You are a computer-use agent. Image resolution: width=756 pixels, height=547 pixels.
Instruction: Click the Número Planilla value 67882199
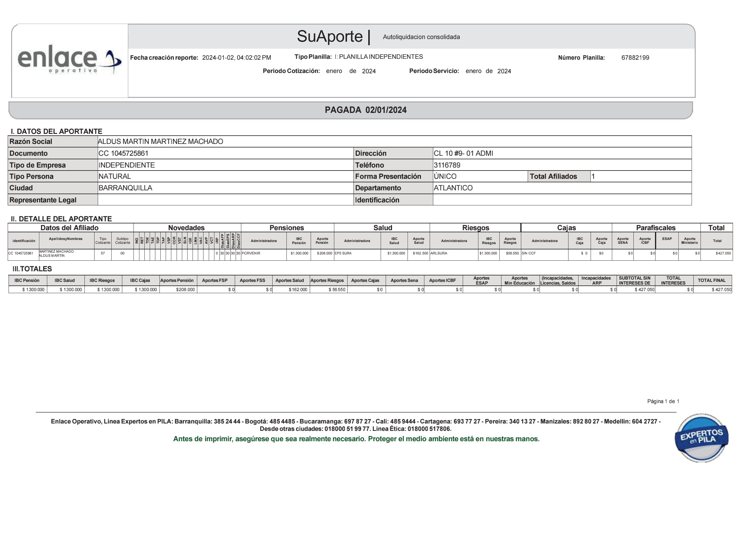[635, 58]
